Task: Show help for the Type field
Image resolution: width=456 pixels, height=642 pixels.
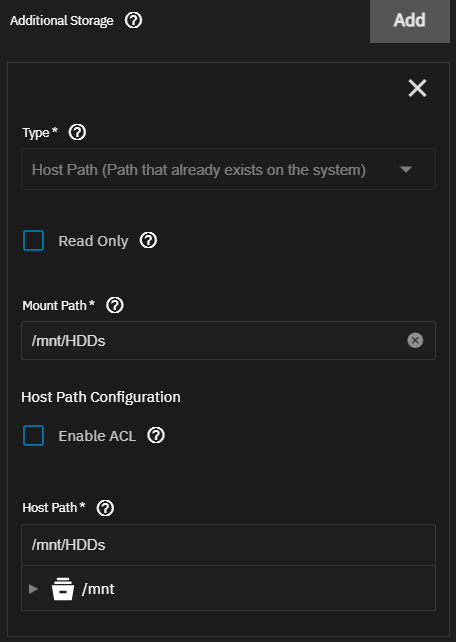Action: (x=77, y=132)
